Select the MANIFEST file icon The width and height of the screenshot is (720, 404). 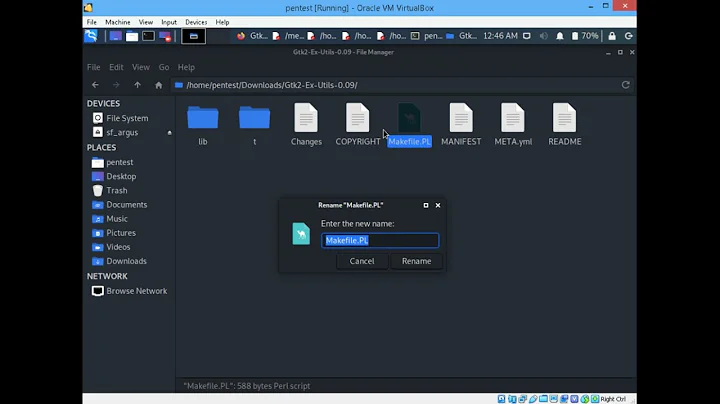pyautogui.click(x=461, y=118)
